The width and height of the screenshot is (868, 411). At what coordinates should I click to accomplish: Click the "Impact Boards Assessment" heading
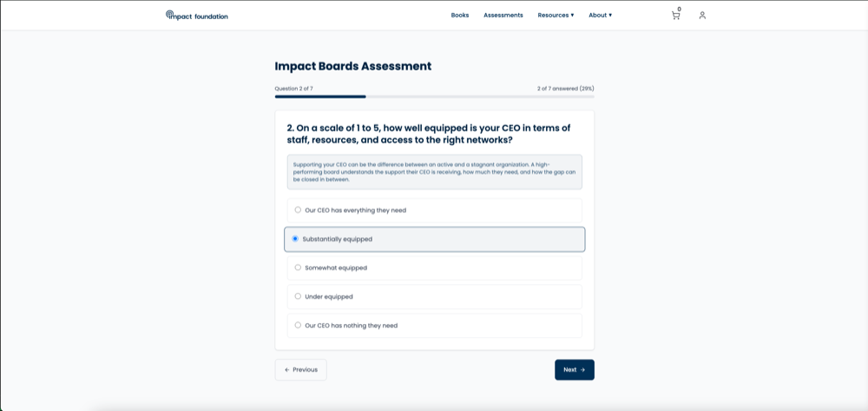353,66
